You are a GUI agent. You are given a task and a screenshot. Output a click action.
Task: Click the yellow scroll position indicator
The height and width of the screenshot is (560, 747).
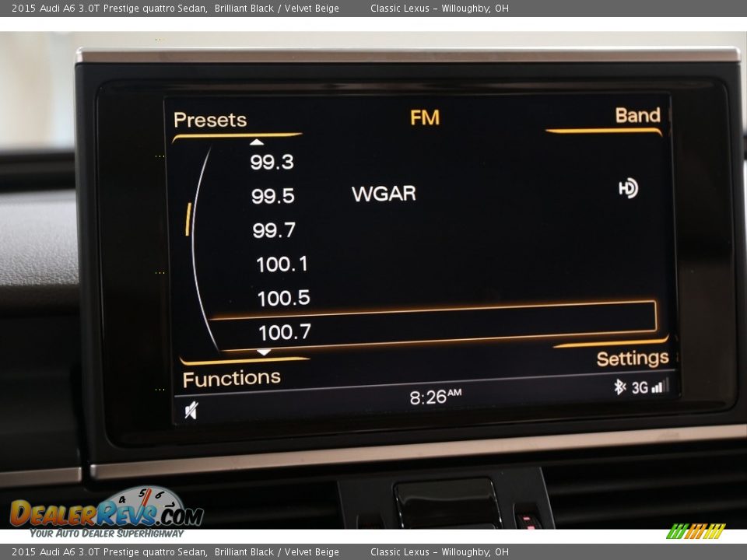pyautogui.click(x=188, y=219)
